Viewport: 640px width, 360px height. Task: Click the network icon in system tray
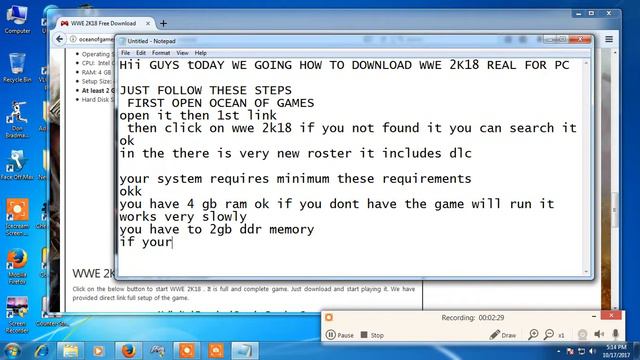click(581, 351)
